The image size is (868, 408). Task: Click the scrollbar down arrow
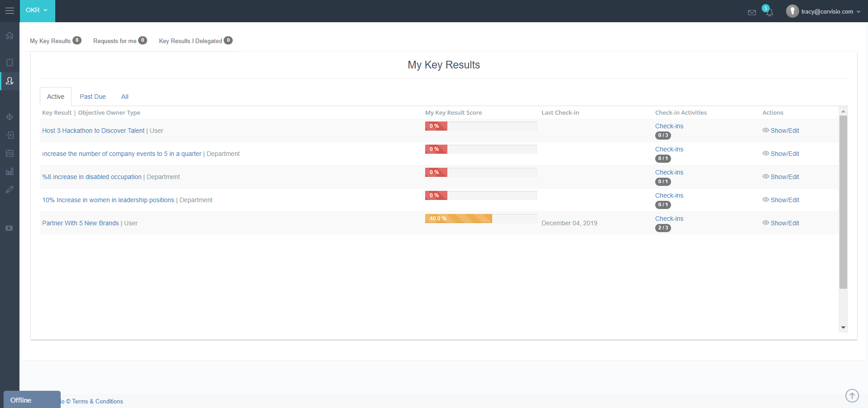click(x=843, y=327)
